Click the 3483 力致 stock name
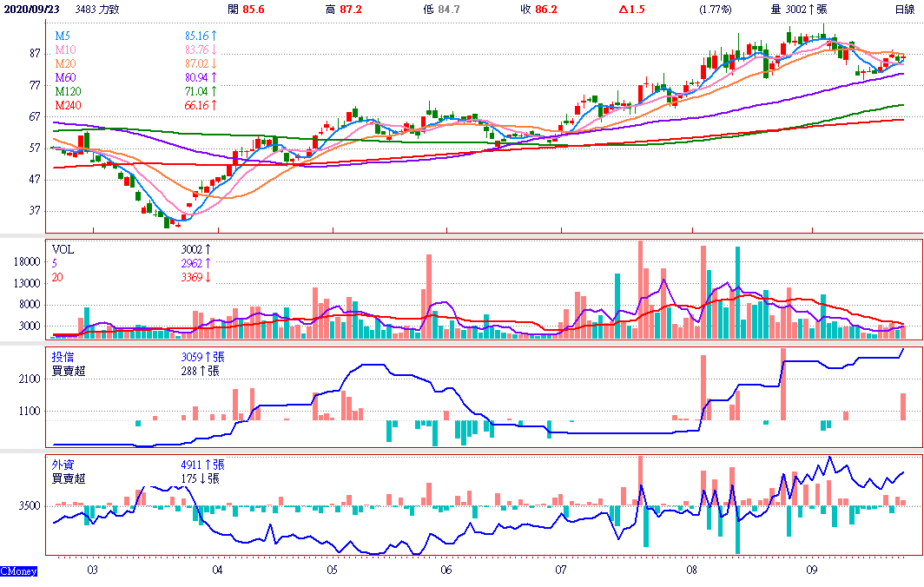 pos(98,9)
